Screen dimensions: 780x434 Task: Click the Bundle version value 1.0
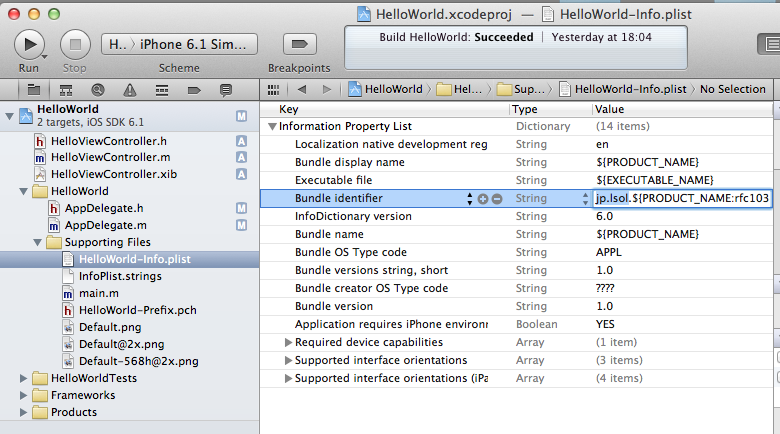pyautogui.click(x=604, y=307)
